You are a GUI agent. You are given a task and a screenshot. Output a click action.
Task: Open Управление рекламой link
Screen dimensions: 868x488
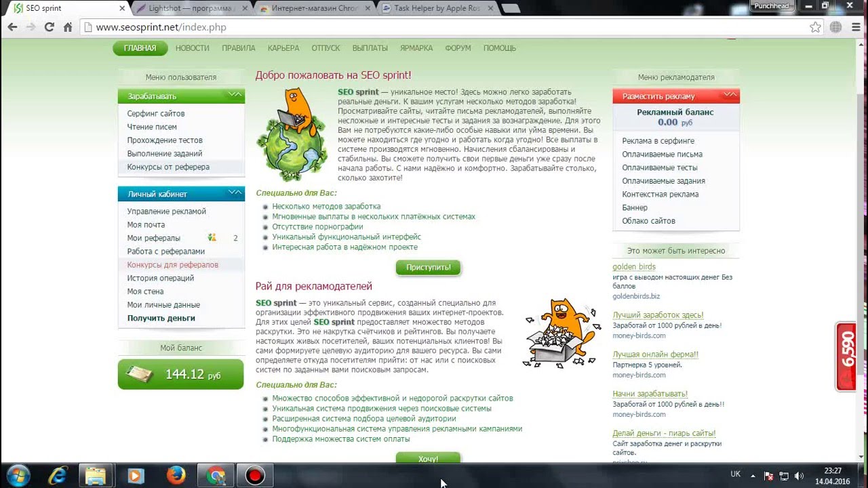(167, 211)
